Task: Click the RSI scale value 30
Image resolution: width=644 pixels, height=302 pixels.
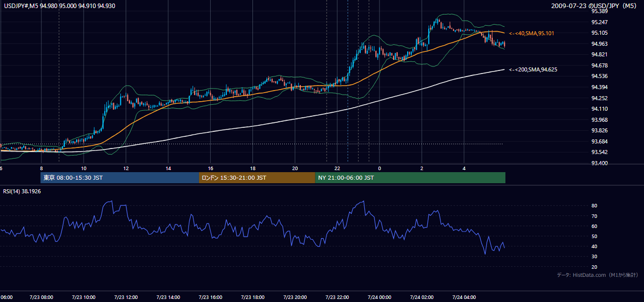Action: coord(595,257)
